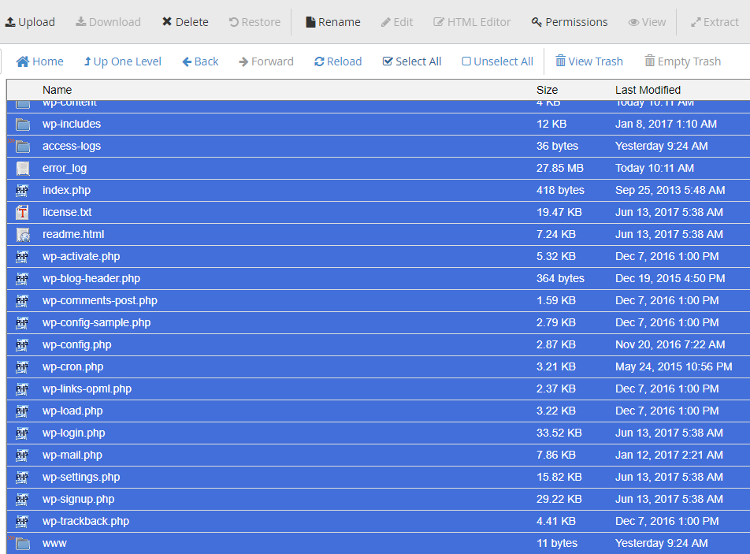750x554 pixels.
Task: Click the wp-blog-header.php file icon
Action: [x=22, y=278]
